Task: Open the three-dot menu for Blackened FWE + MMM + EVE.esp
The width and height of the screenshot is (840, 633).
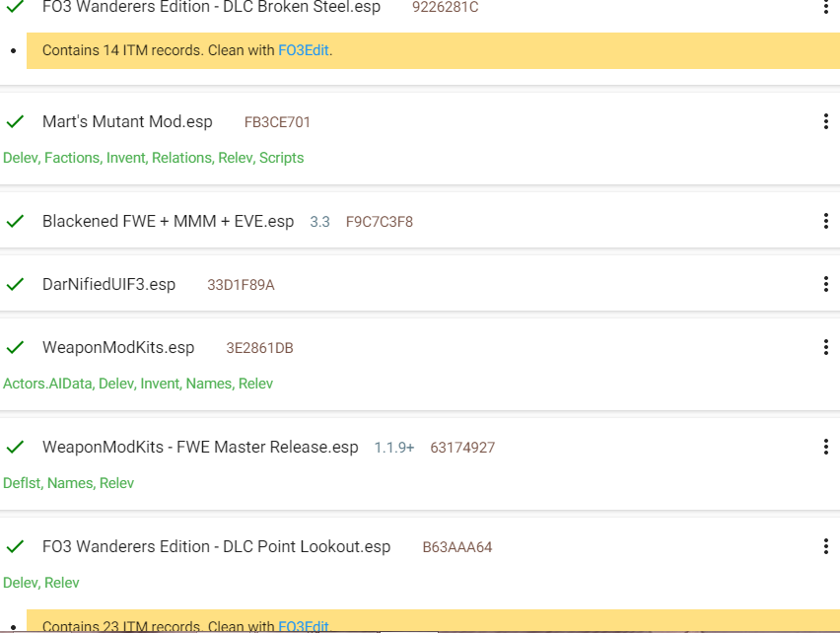Action: (825, 221)
